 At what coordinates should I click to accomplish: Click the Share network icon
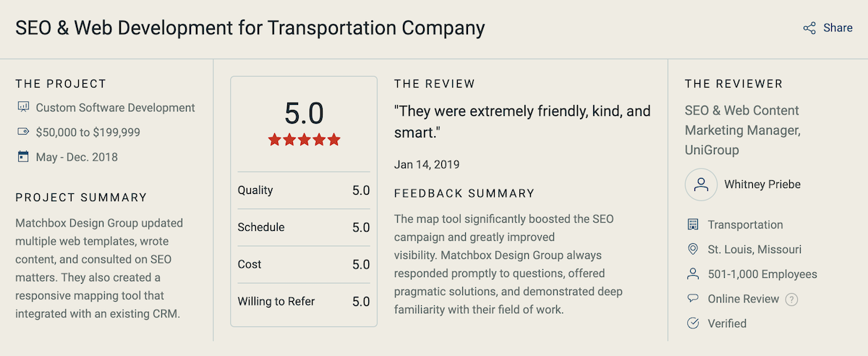(x=809, y=28)
